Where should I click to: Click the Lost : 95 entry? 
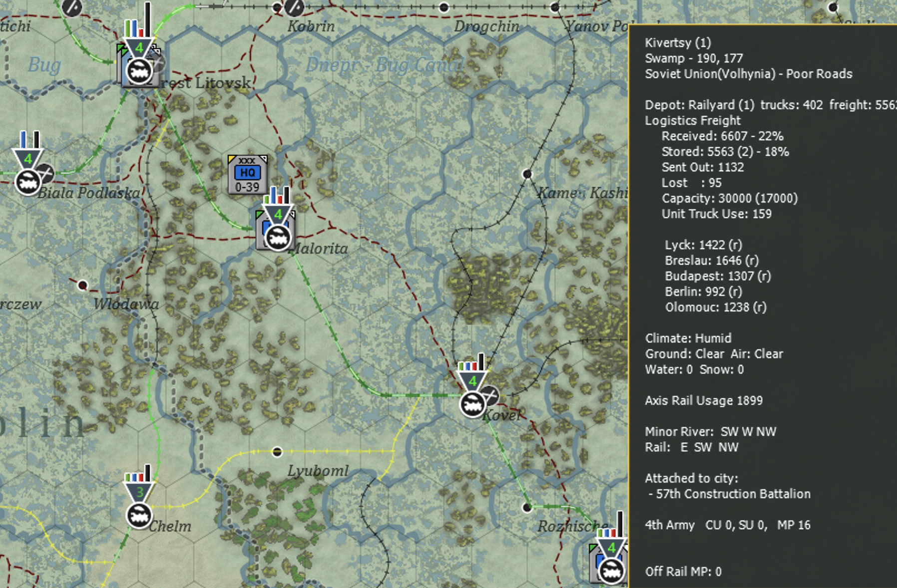coord(691,183)
